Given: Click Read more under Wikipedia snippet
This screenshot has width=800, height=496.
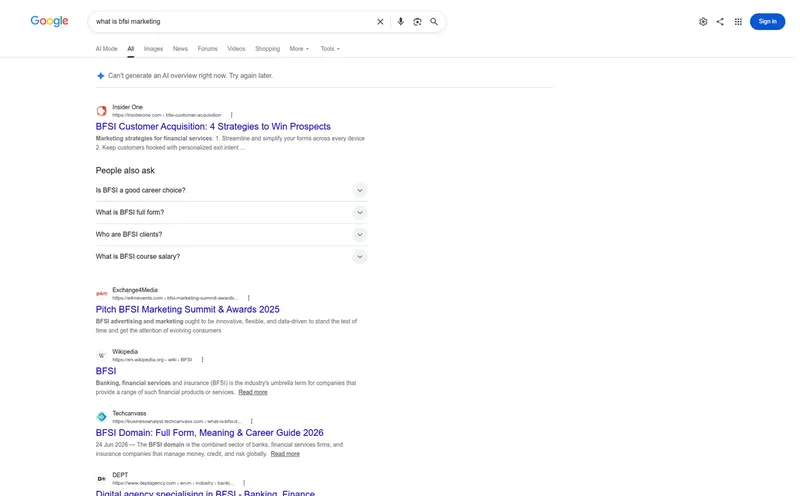Looking at the screenshot, I should 253,392.
